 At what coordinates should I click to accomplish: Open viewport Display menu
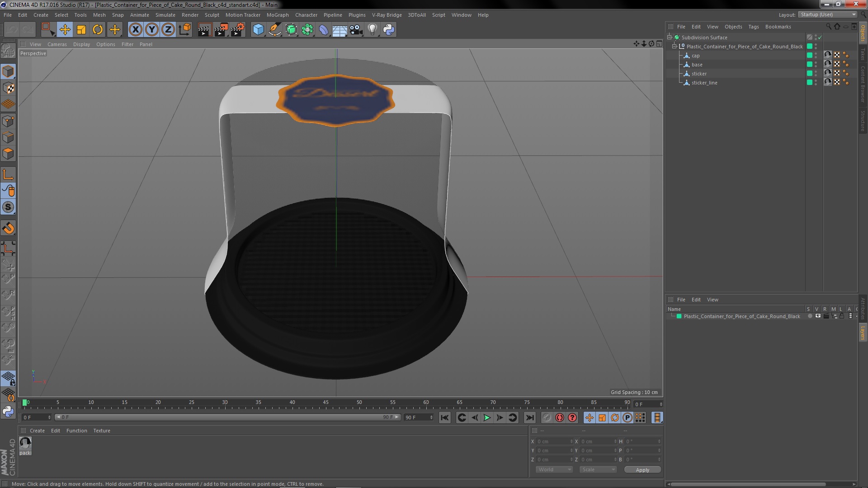[81, 44]
